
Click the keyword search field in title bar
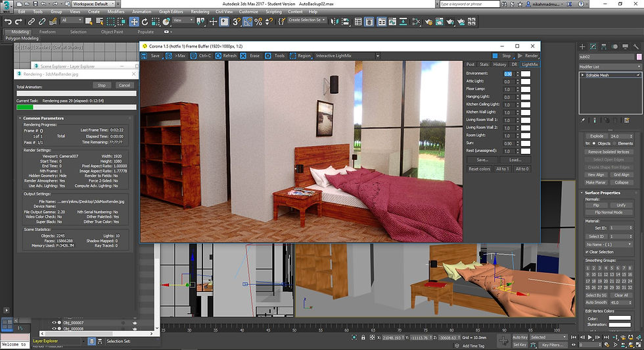coord(469,4)
